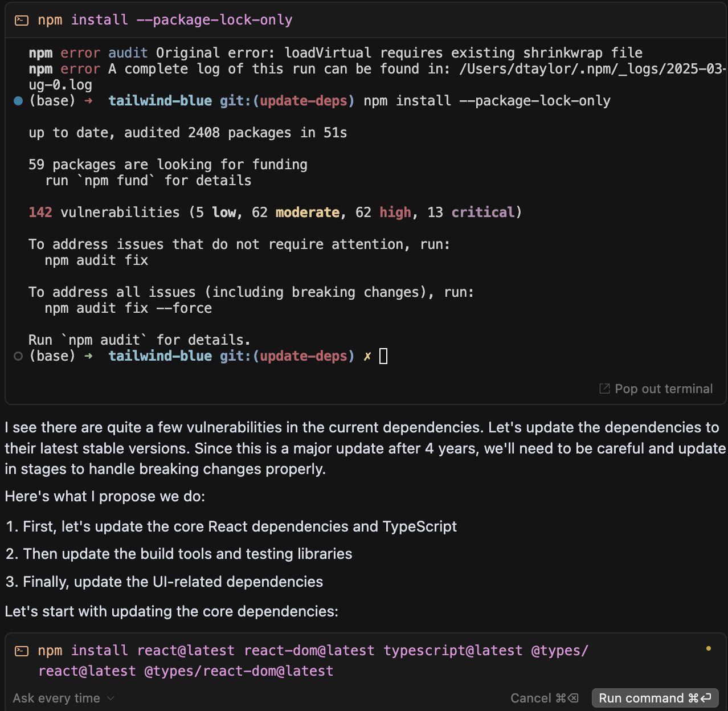The width and height of the screenshot is (728, 711).
Task: Click the Pop out terminal icon
Action: point(604,389)
